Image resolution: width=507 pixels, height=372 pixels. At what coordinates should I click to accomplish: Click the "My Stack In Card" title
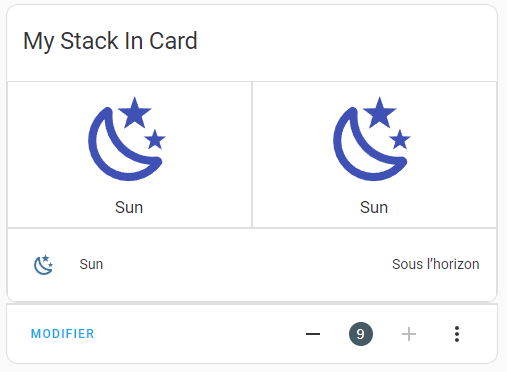pos(110,41)
